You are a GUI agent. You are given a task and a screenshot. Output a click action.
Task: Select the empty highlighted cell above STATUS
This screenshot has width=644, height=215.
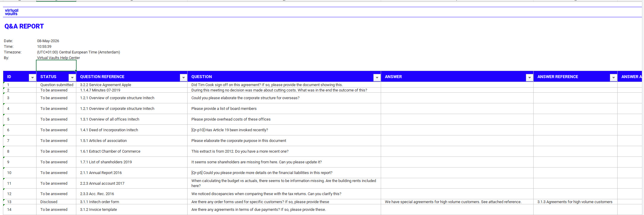(56, 65)
